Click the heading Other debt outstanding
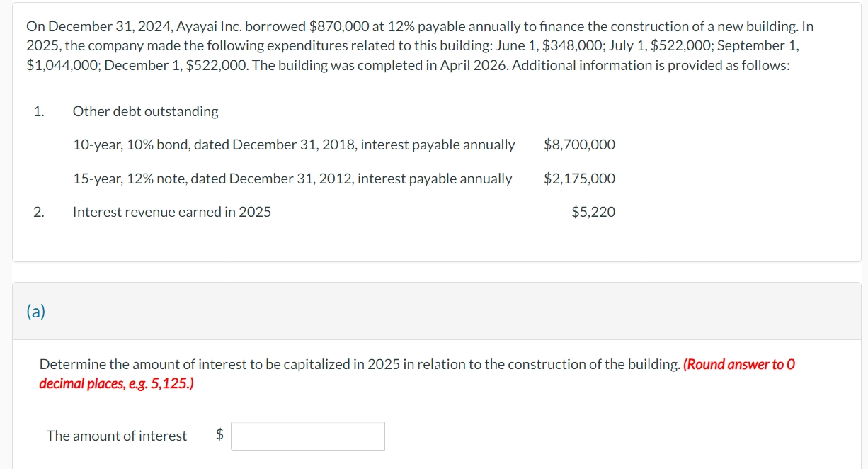Viewport: 868px width, 469px height. point(146,111)
